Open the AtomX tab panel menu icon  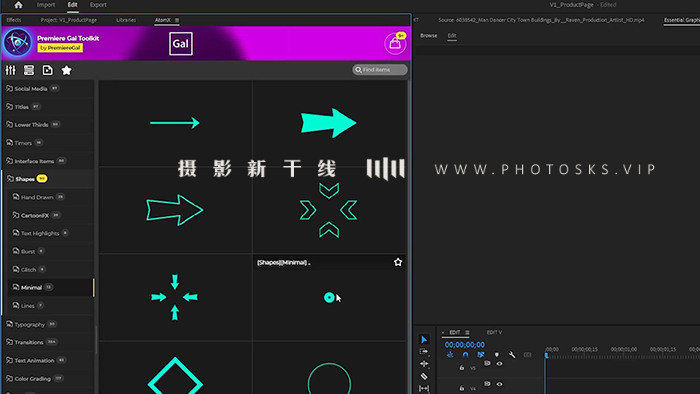click(177, 20)
